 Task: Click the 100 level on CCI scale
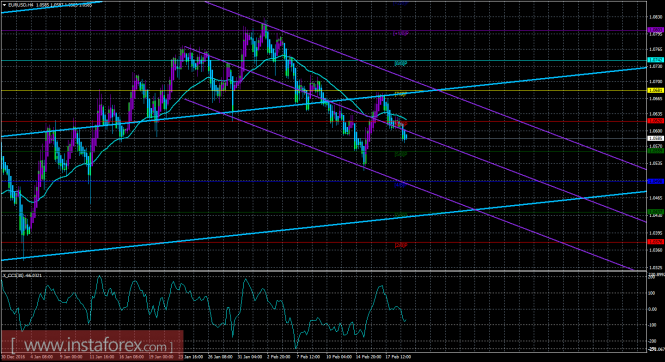[651, 293]
